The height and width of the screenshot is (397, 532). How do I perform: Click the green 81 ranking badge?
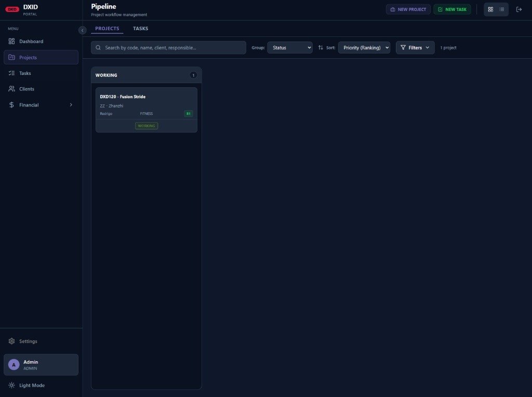(188, 113)
